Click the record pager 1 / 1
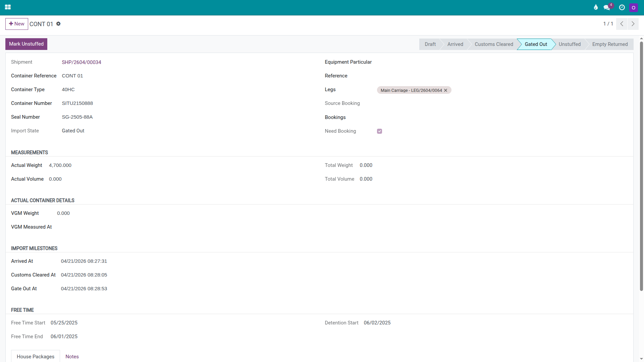Screen dimensions: 644x362 pos(608,24)
